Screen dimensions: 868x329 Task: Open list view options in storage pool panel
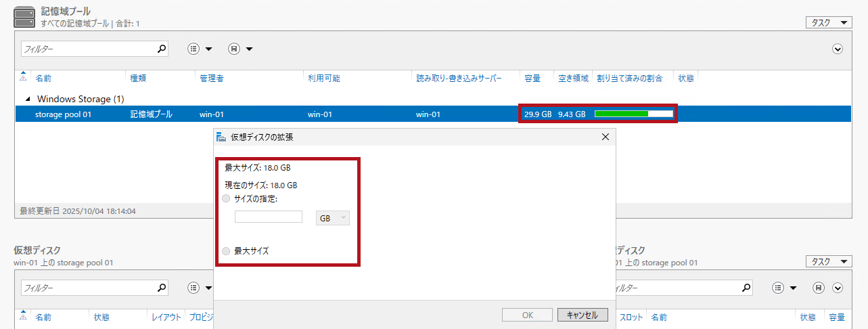(194, 49)
